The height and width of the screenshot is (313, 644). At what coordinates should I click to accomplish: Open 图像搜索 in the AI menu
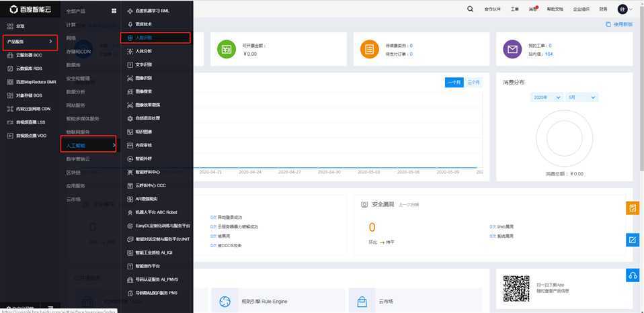(x=140, y=91)
